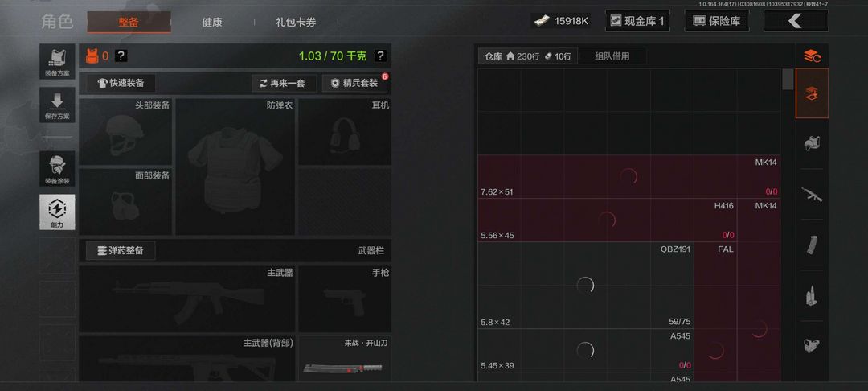Go back with the arrow button
This screenshot has width=868, height=391.
pos(796,21)
